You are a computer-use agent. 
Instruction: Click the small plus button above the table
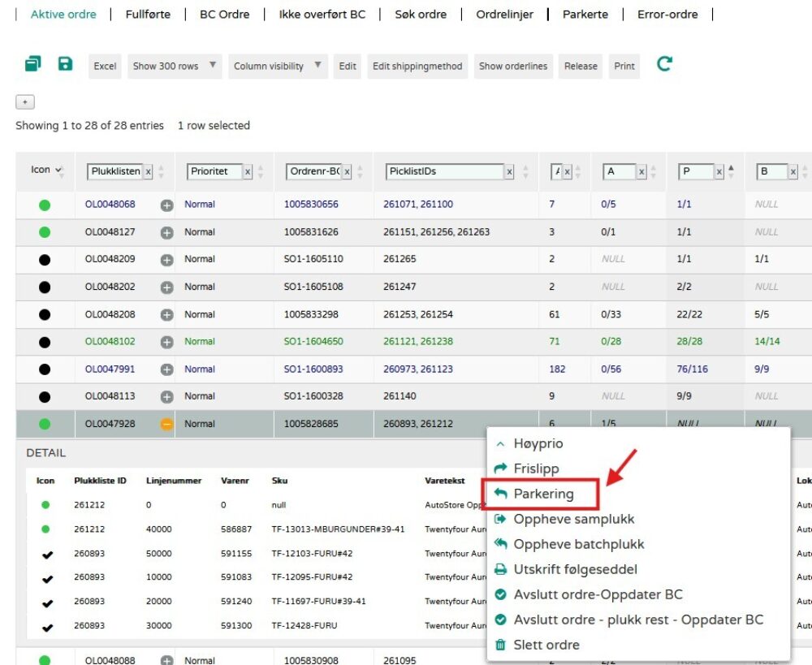[x=25, y=102]
